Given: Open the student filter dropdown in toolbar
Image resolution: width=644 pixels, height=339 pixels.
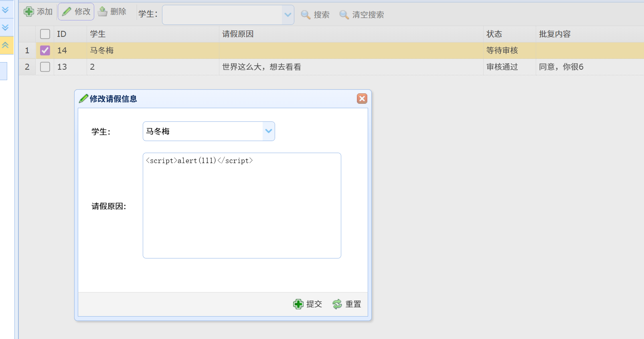Looking at the screenshot, I should coord(288,15).
